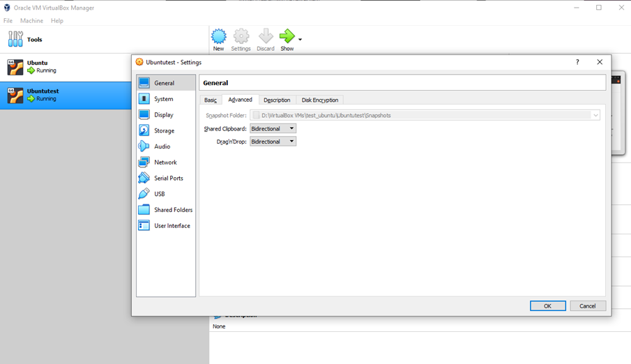Click the settings dialog help question mark
The width and height of the screenshot is (631, 364).
(577, 62)
